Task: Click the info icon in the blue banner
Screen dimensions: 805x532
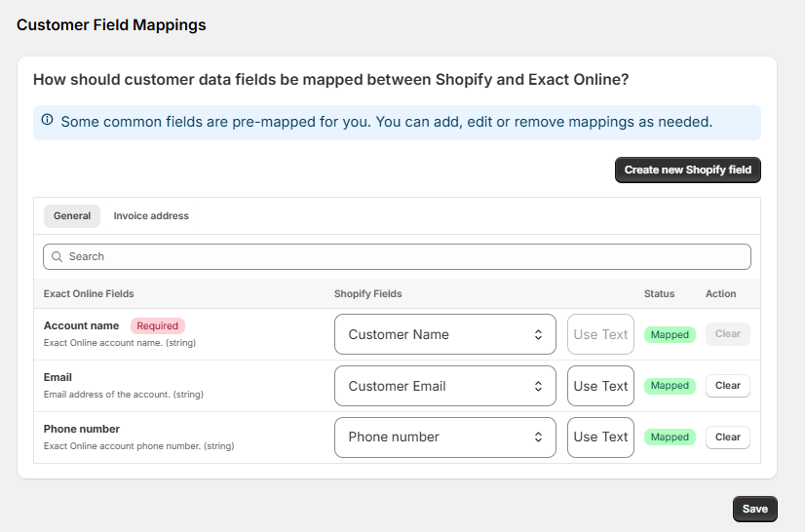Action: 47,120
